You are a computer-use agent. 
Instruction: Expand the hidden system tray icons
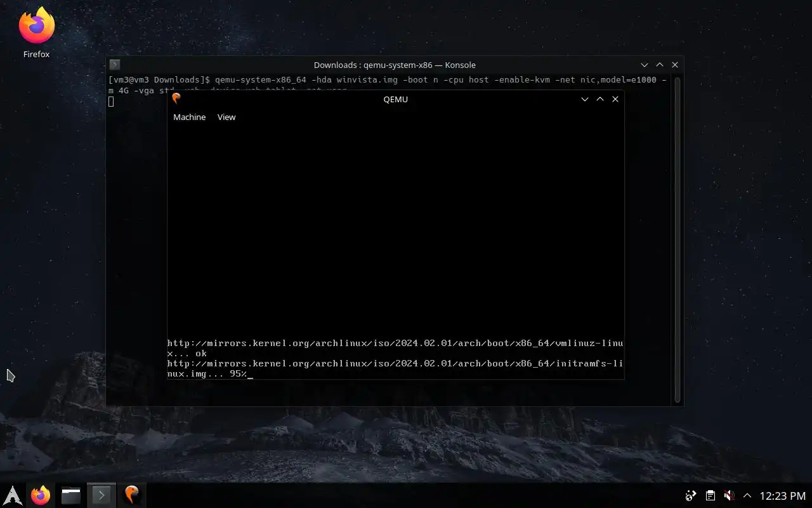tap(747, 495)
